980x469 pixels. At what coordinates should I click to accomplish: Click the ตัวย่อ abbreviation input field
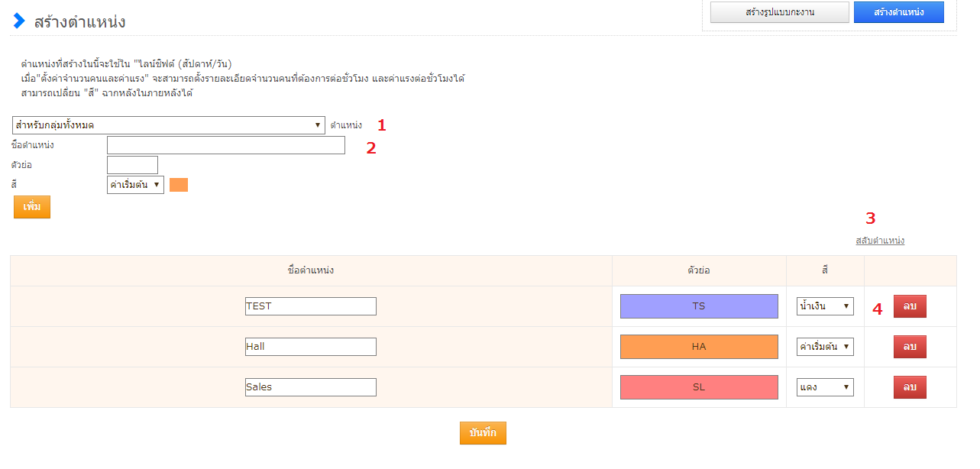click(132, 165)
